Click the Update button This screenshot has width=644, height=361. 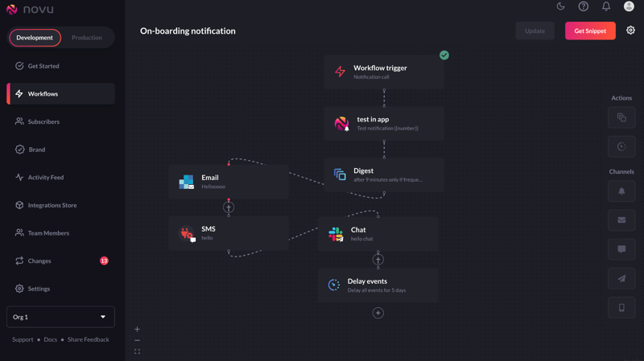[535, 31]
